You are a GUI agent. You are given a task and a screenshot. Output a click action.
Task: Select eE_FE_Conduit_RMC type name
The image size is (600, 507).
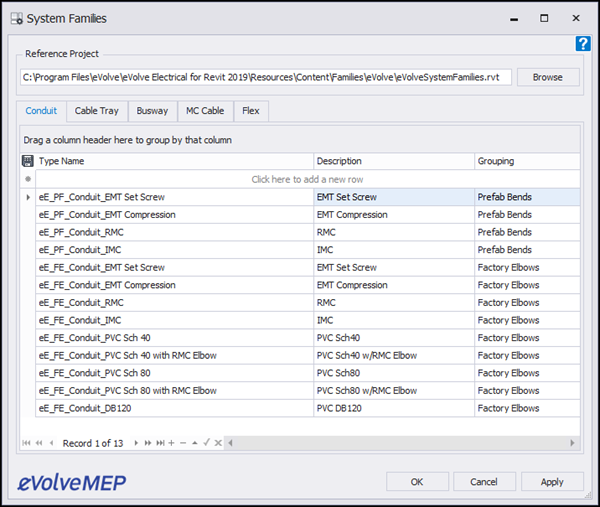pyautogui.click(x=174, y=303)
